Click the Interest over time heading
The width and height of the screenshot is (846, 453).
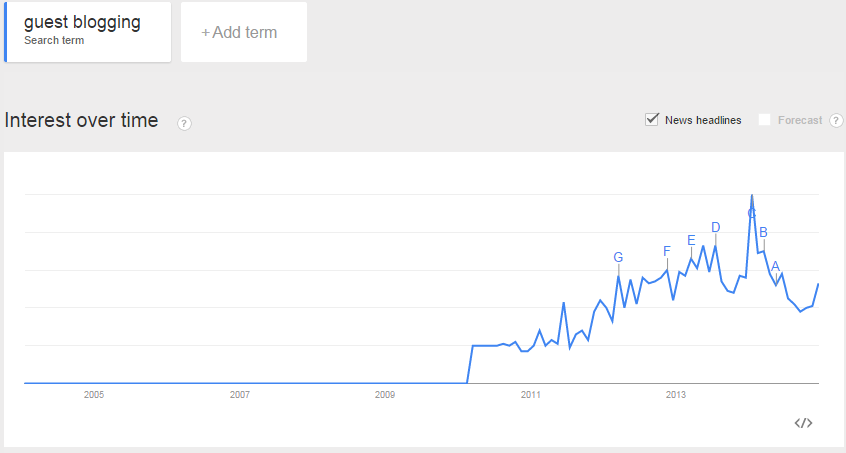pos(81,120)
